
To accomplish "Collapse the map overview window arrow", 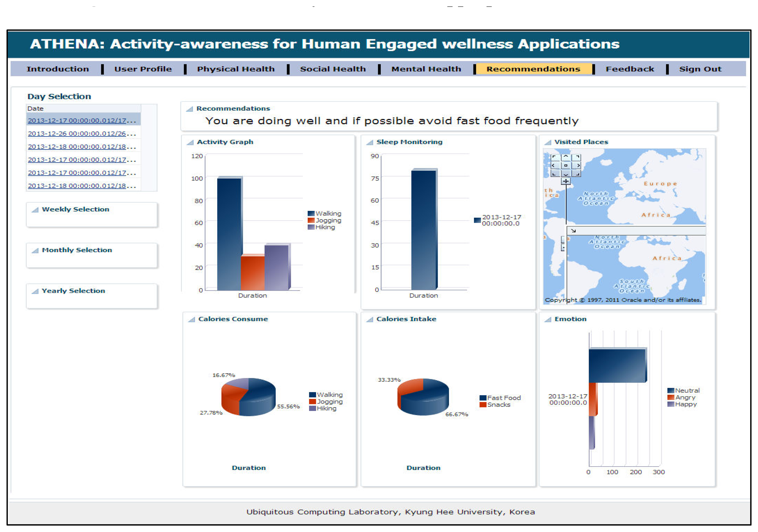I will click(x=573, y=230).
